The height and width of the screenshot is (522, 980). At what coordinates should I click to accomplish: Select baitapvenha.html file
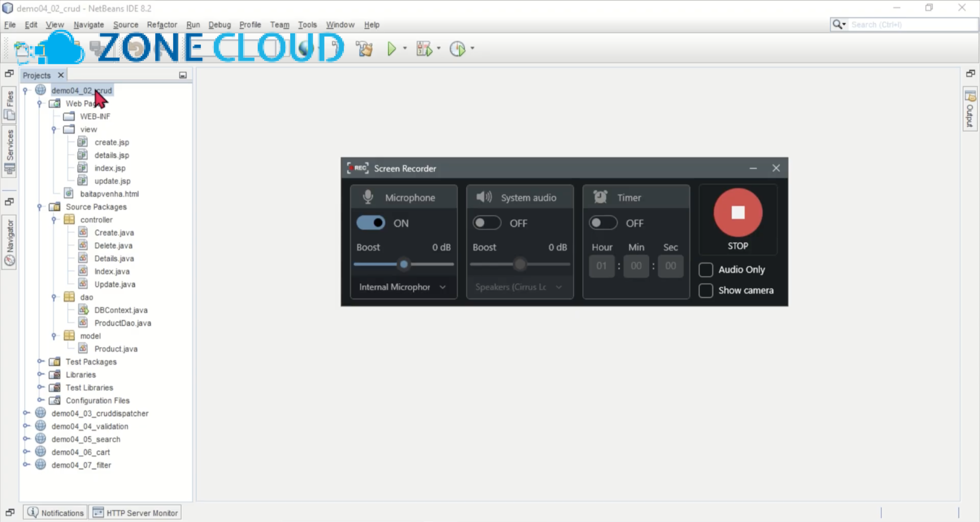(109, 194)
